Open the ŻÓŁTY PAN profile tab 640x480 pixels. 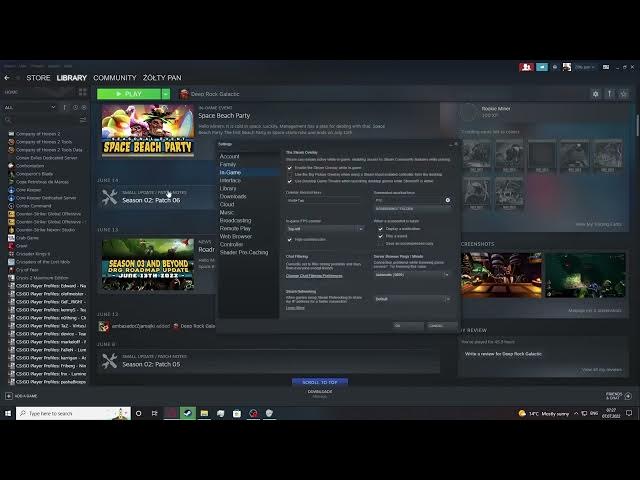point(162,78)
